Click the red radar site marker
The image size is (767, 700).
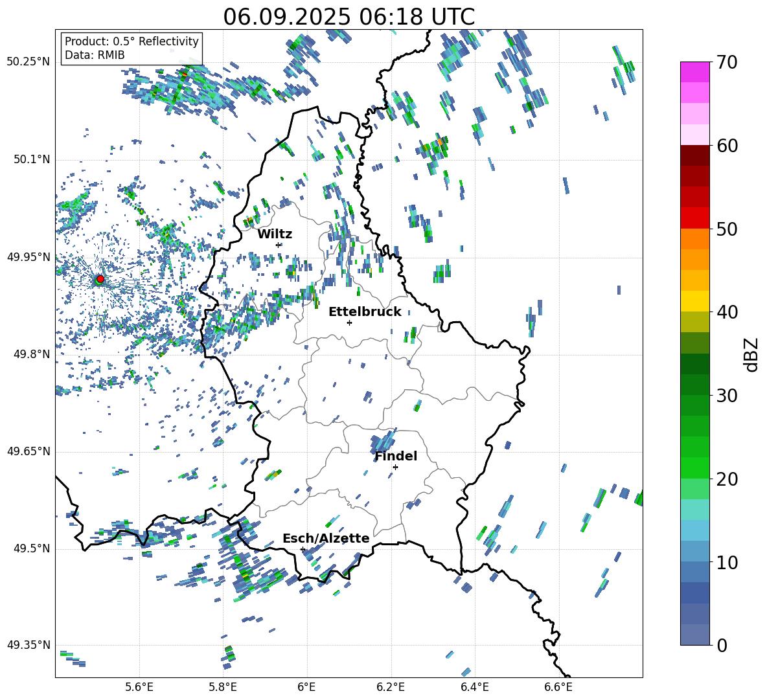[100, 279]
